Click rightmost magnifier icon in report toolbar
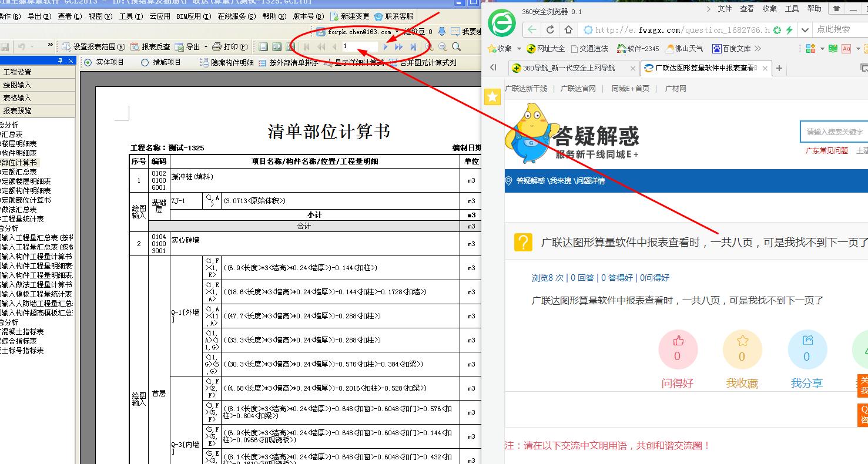Viewport: 868px width, 464px height. (x=456, y=47)
